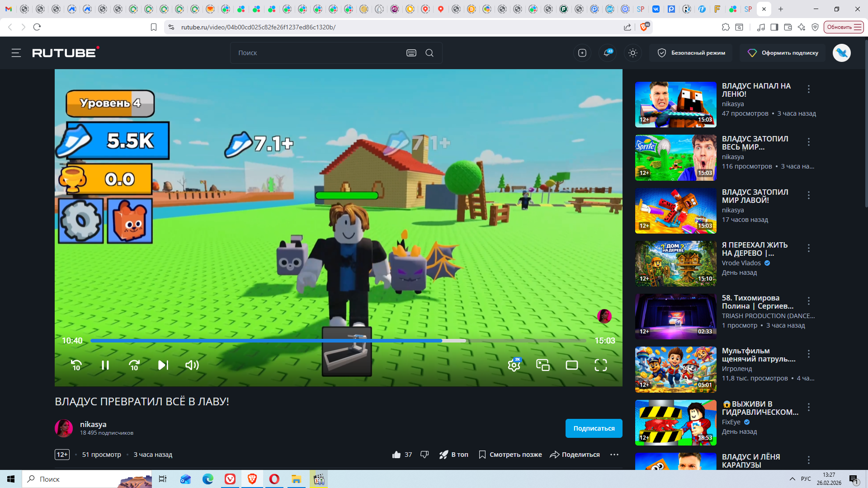Screen dimensions: 868x488
Task: Click the Поиск search field
Action: [316, 53]
